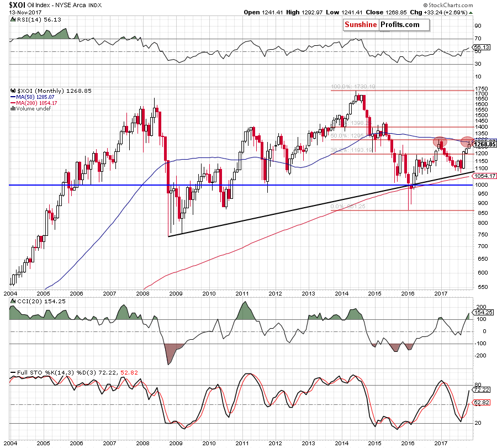The height and width of the screenshot is (448, 497).
Task: Click the '$XOI (Monthly) 1268.85' legend text
Action: [x=54, y=91]
